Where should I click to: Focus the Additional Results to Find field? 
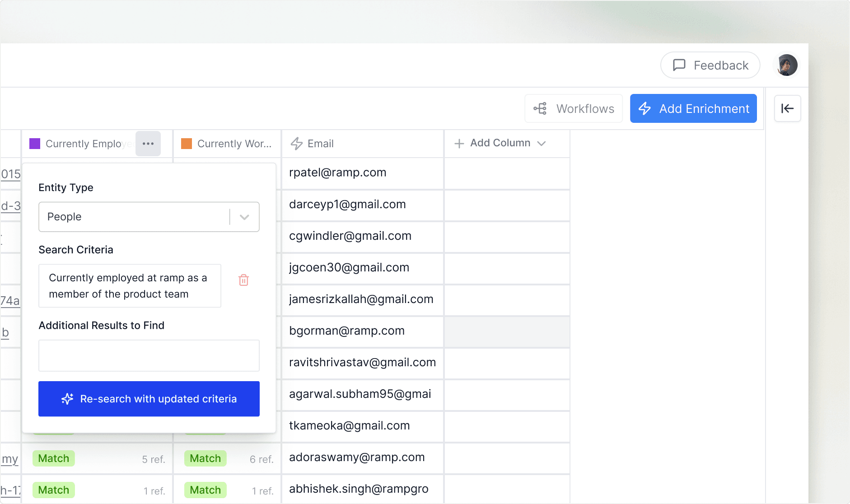pyautogui.click(x=149, y=355)
